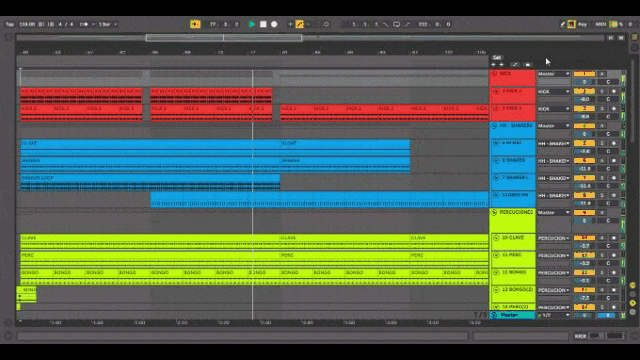Image resolution: width=640 pixels, height=360 pixels.
Task: Toggle the Draw Mode pencil icon
Action: [562, 24]
